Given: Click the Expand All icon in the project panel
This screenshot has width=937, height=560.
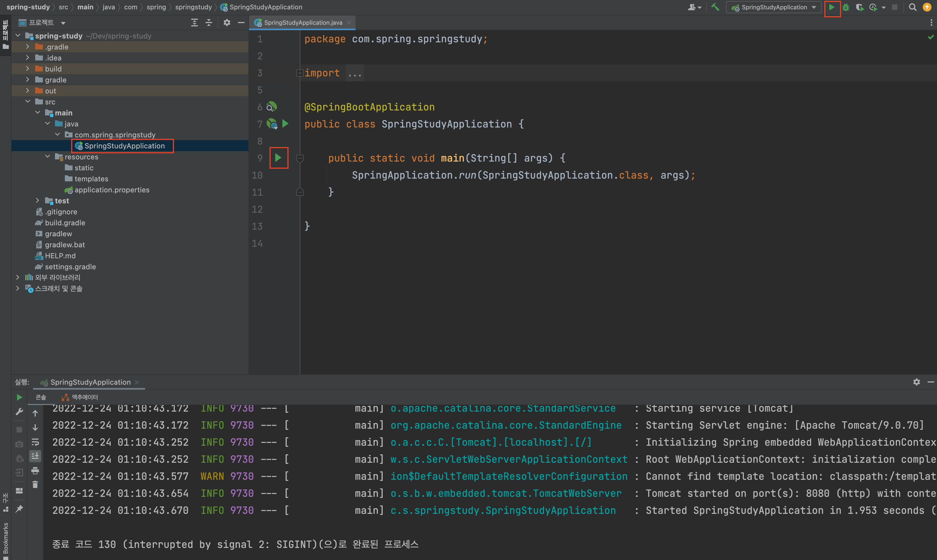Looking at the screenshot, I should [194, 23].
